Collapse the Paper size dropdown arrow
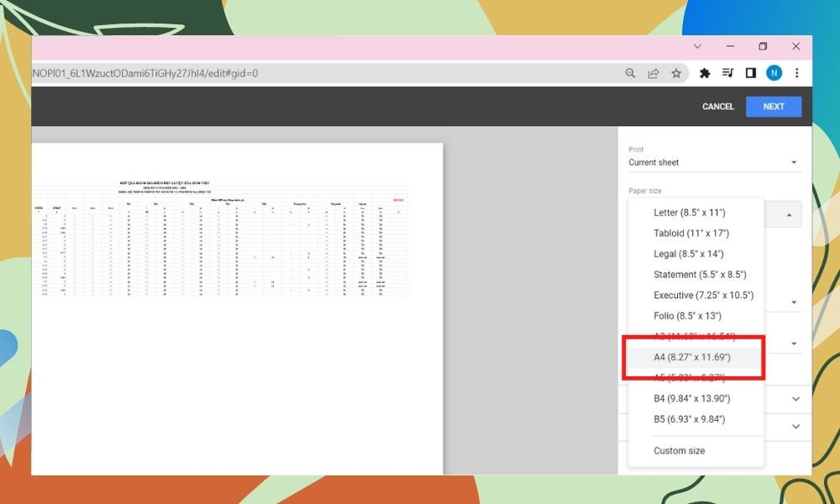840x504 pixels. pos(789,215)
